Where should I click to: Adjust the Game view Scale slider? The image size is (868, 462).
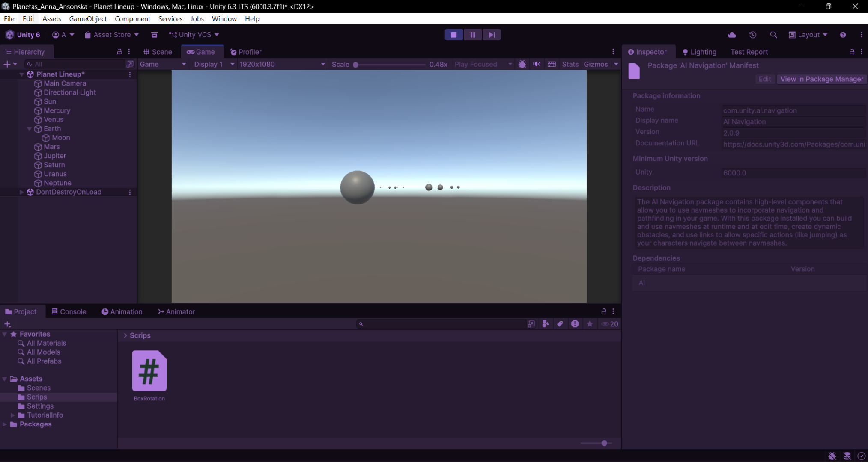point(355,65)
